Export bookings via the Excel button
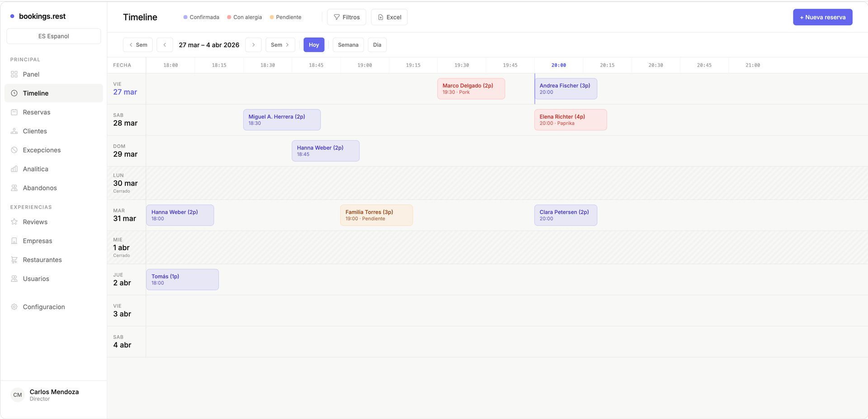The height and width of the screenshot is (419, 868). (389, 17)
